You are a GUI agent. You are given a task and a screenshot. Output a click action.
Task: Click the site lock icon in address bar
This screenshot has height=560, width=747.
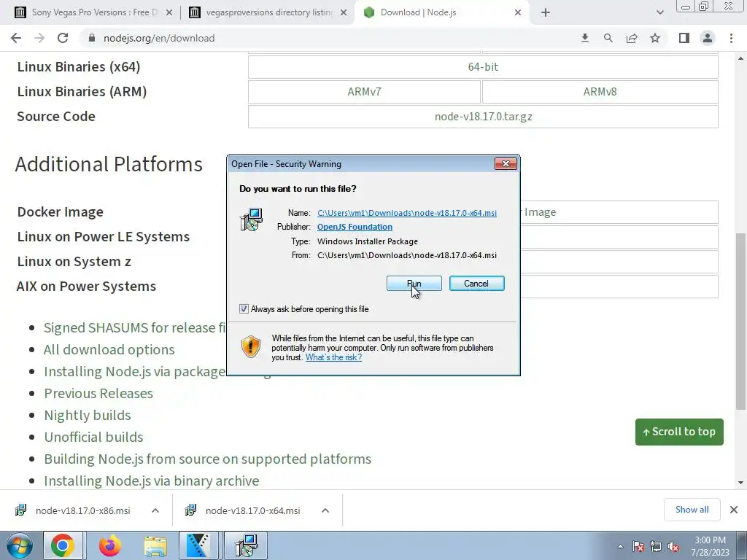click(92, 38)
